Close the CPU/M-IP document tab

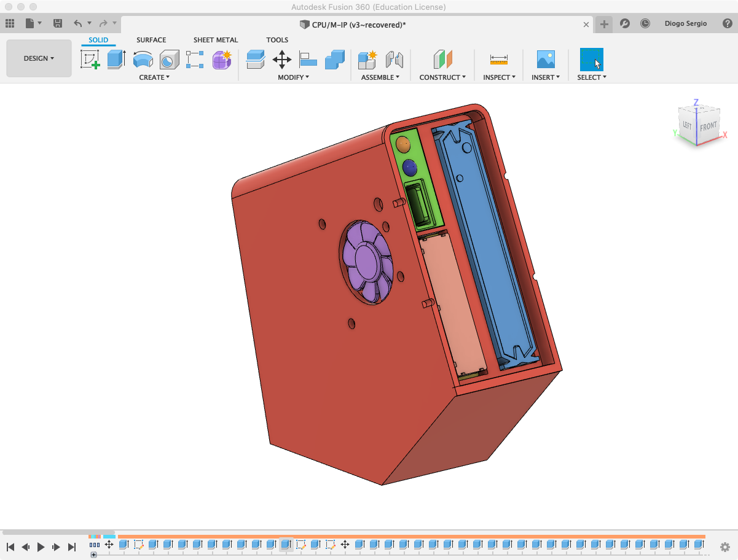tap(586, 25)
